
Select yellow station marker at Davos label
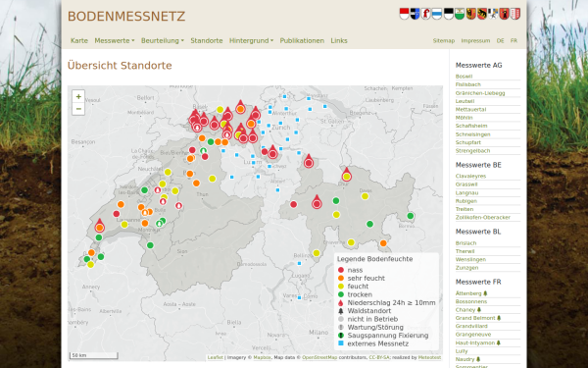[x=365, y=196]
